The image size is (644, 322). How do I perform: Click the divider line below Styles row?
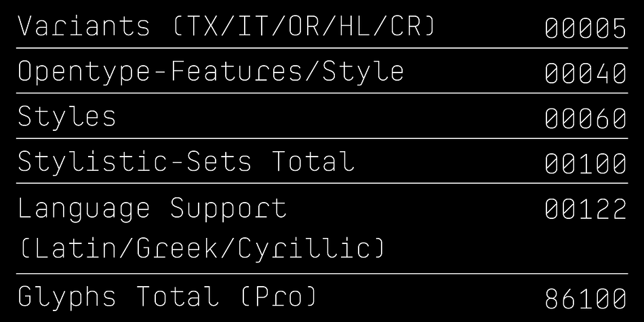(322, 138)
